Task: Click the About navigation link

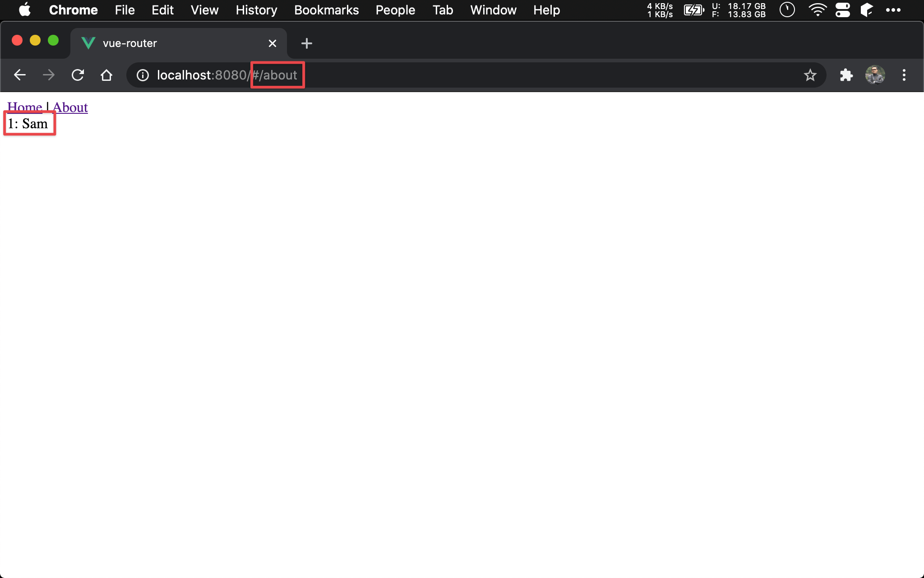Action: [x=70, y=107]
